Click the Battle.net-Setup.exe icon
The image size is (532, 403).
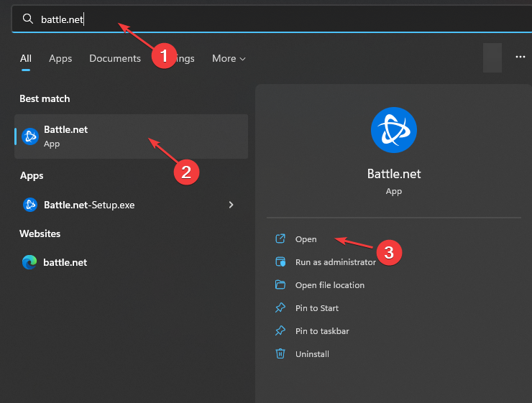coord(30,205)
